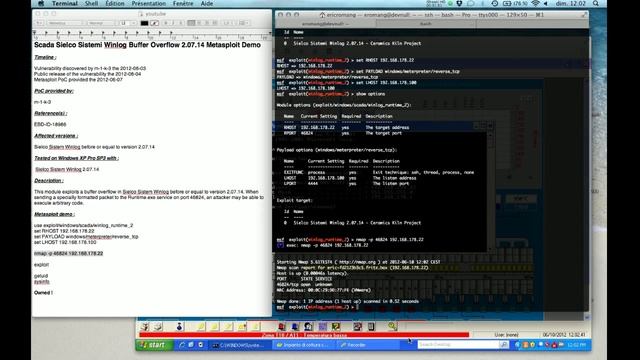Click the Timeline heading in the document
This screenshot has height=360, width=640.
coord(45,57)
